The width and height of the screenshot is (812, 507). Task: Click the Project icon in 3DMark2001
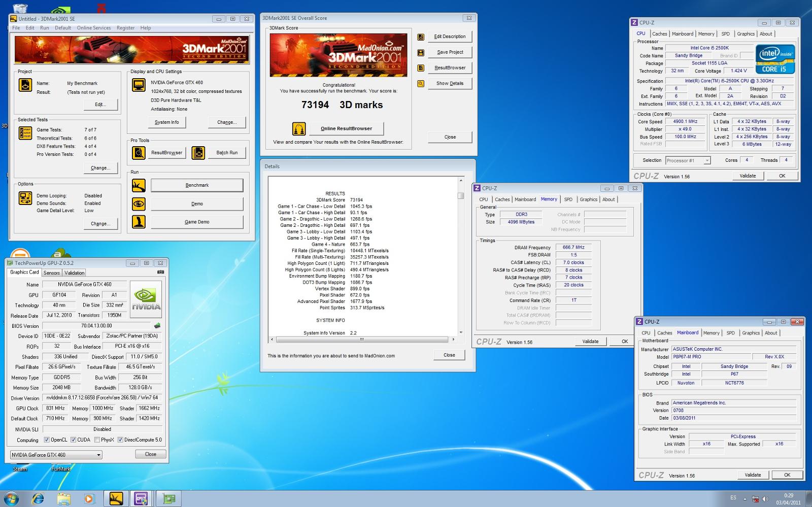(x=25, y=85)
